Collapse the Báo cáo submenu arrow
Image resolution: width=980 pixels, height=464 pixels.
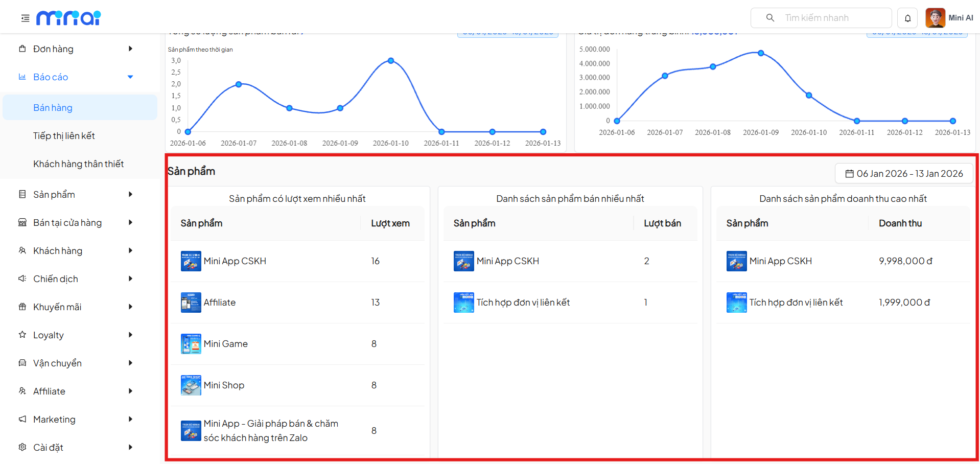(x=130, y=77)
